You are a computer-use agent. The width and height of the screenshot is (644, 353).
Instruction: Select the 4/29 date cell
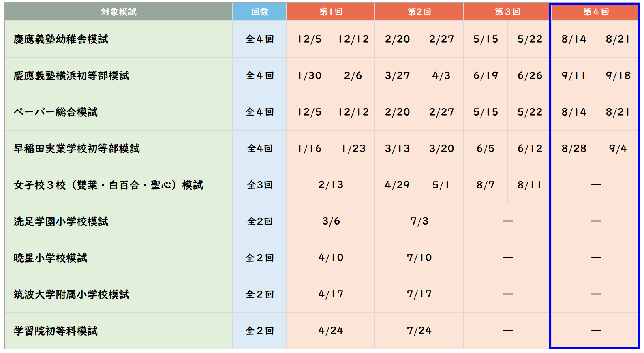pyautogui.click(x=397, y=185)
